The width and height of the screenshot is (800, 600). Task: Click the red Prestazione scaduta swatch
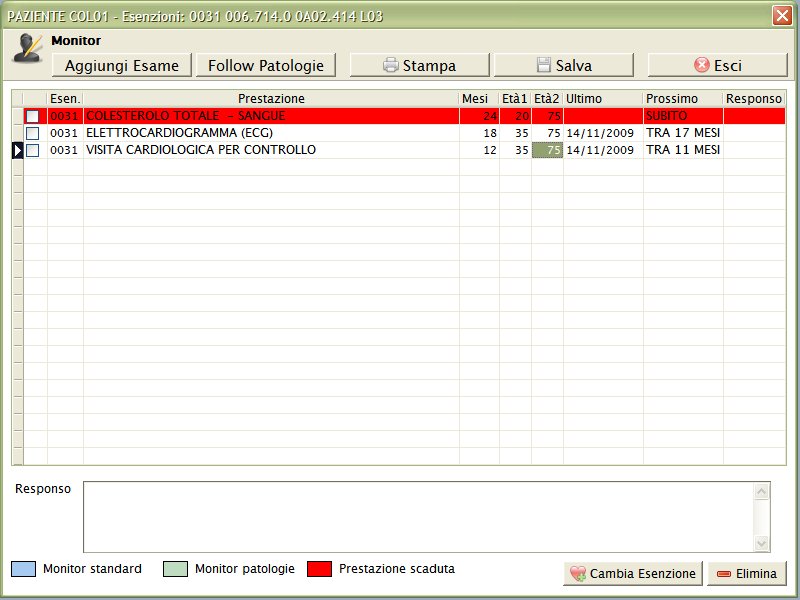coord(319,569)
